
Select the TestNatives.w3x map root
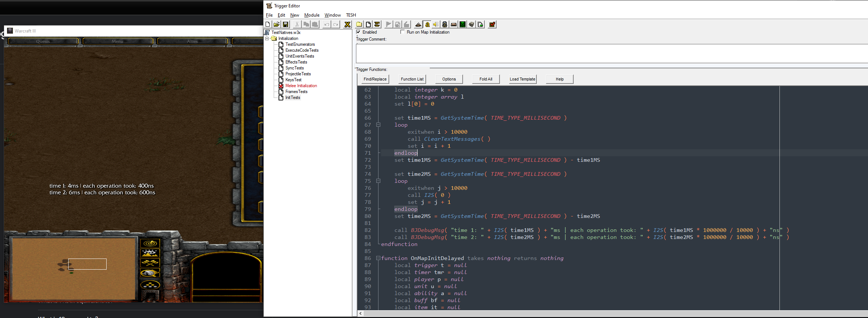pyautogui.click(x=286, y=33)
